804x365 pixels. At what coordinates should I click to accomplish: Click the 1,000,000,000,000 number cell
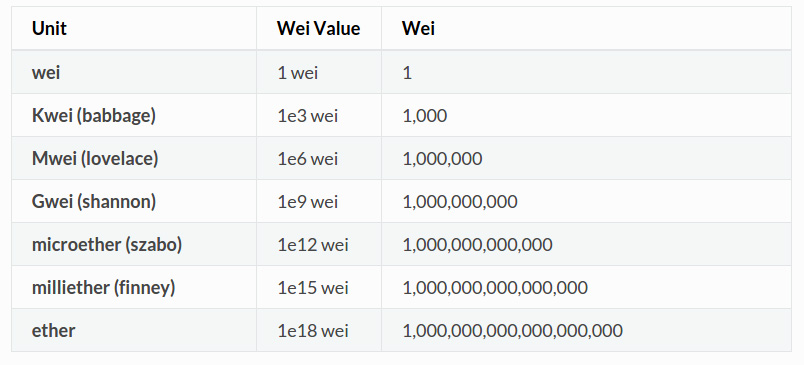pos(586,245)
